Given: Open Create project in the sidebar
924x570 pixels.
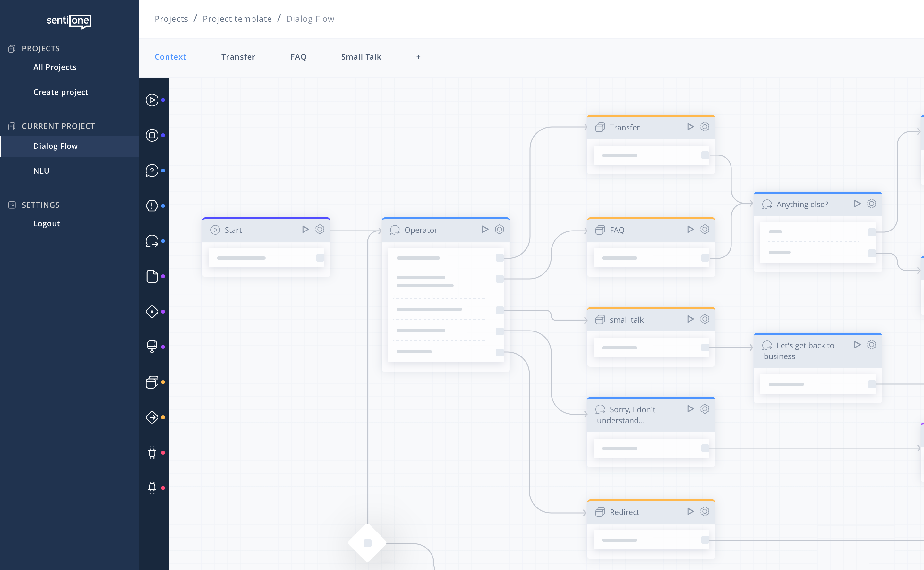Looking at the screenshot, I should [x=60, y=92].
